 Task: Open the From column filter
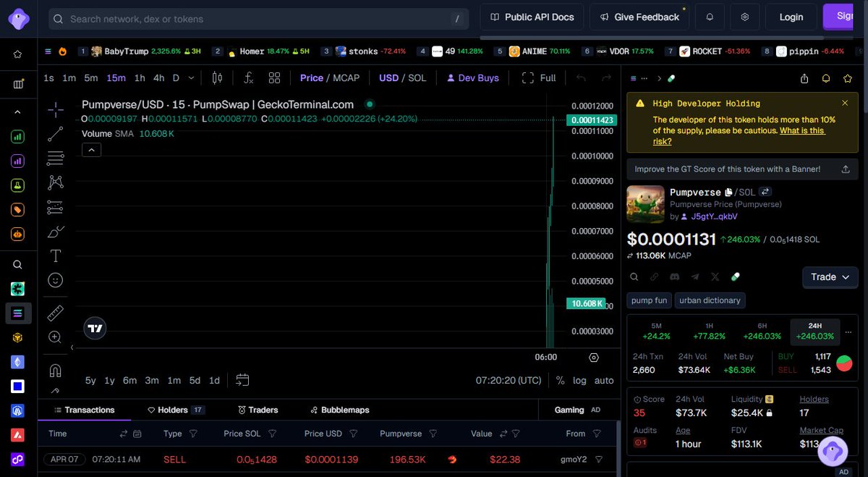click(x=597, y=434)
